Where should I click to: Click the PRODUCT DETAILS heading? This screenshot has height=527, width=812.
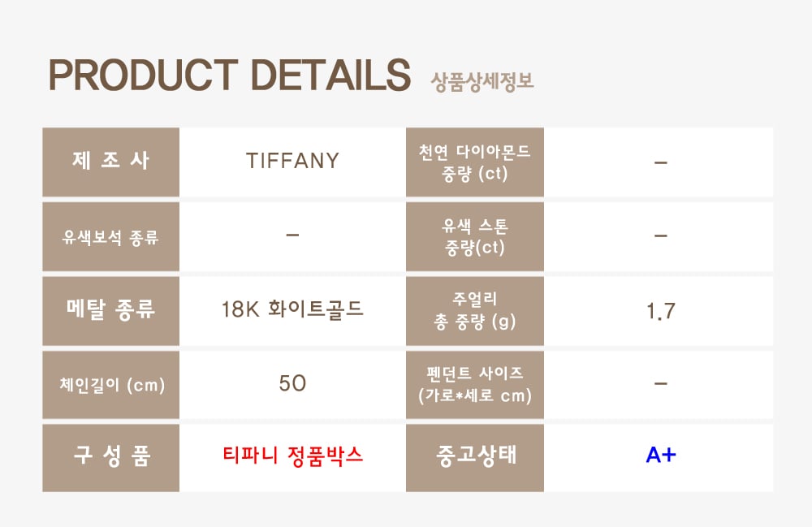tap(230, 76)
